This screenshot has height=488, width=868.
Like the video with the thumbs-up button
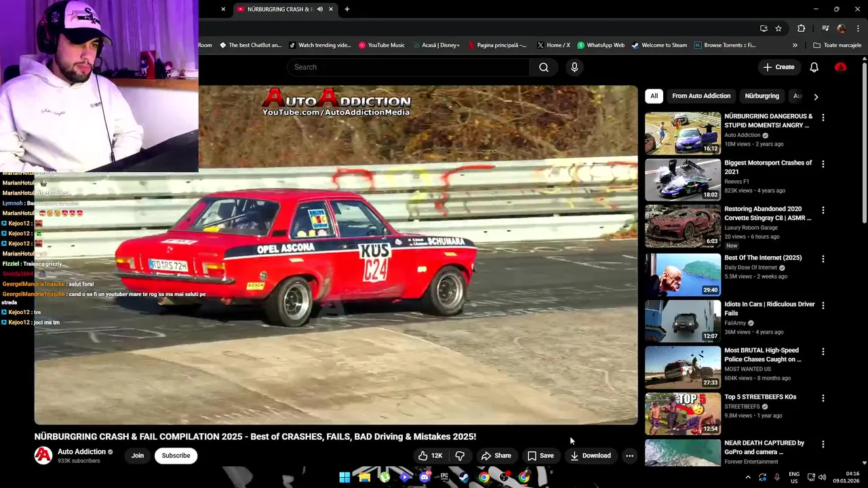[x=431, y=455]
